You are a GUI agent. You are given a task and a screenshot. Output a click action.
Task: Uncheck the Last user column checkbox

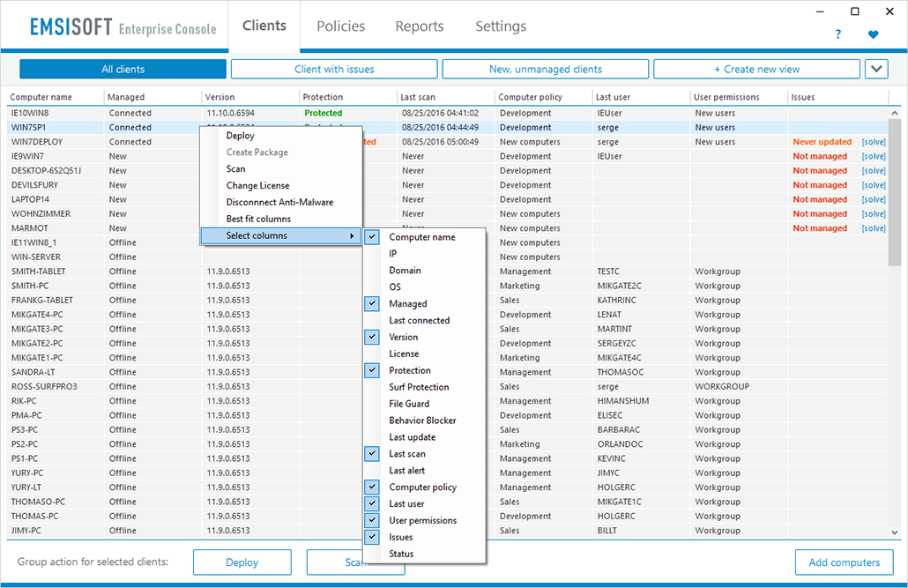tap(372, 503)
